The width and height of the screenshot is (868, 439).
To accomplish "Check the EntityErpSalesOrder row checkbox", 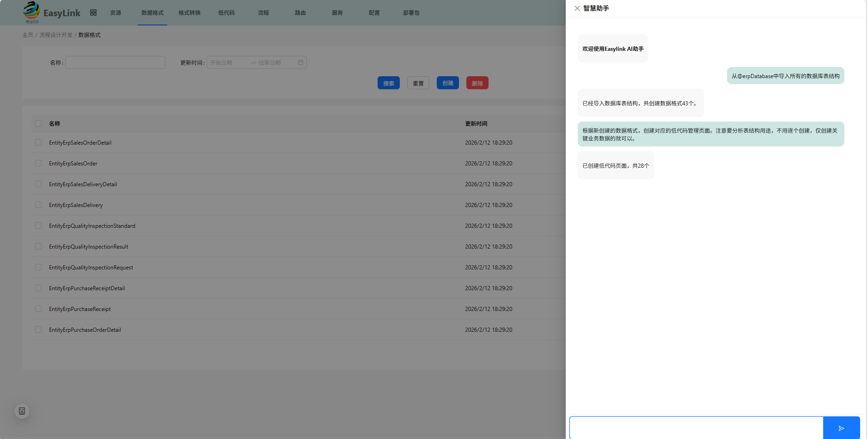I will 38,163.
